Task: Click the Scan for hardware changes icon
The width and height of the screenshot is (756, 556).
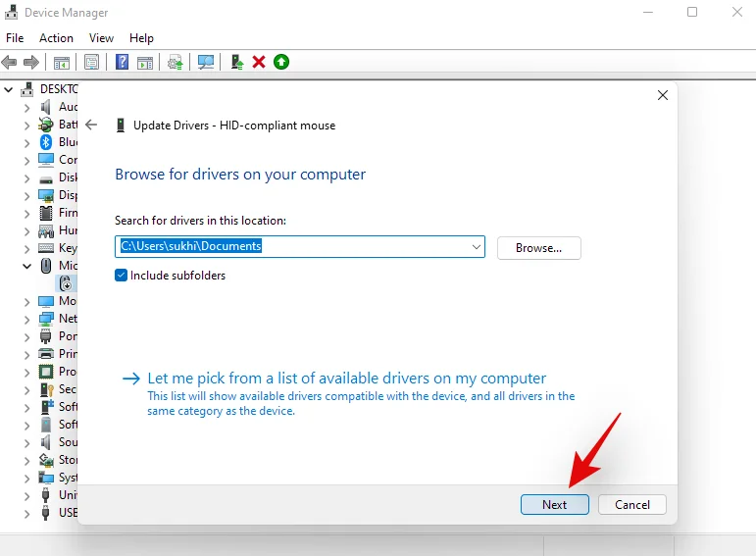Action: 206,62
